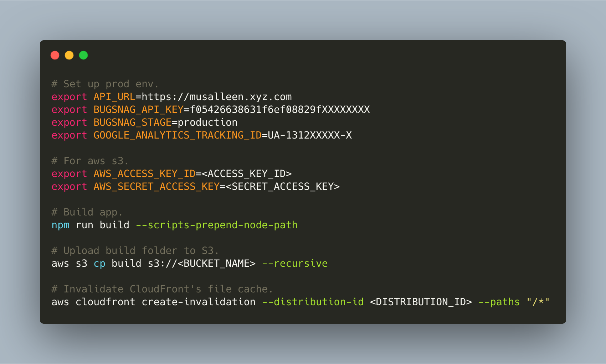Click the https://musalleen.xyz.com URL value
606x364 pixels.
tap(217, 97)
